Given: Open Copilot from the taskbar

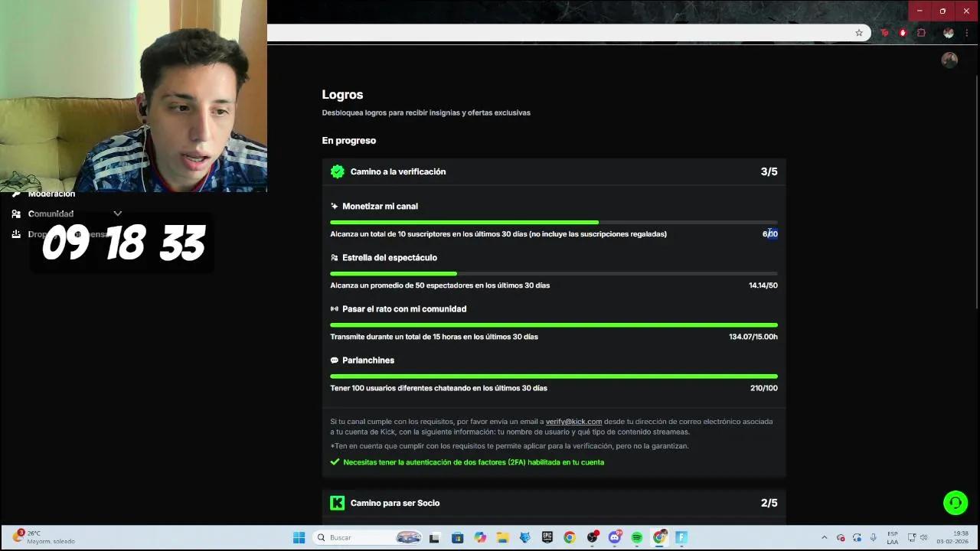Looking at the screenshot, I should [x=480, y=538].
